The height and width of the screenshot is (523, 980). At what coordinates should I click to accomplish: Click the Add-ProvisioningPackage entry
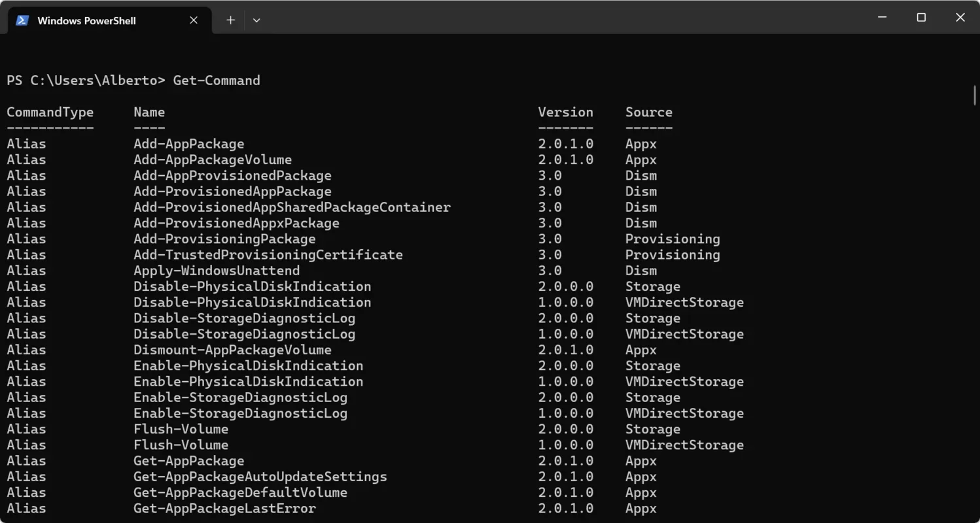224,239
